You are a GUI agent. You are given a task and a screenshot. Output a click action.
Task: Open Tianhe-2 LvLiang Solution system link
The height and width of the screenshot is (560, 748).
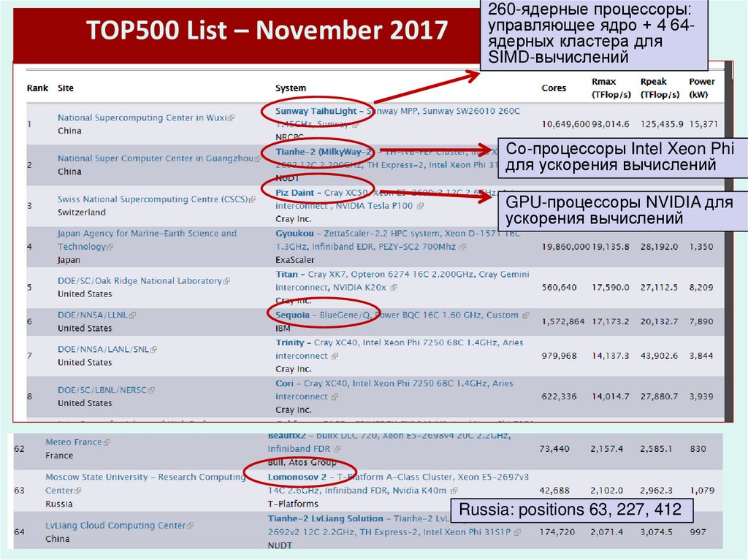point(325,518)
